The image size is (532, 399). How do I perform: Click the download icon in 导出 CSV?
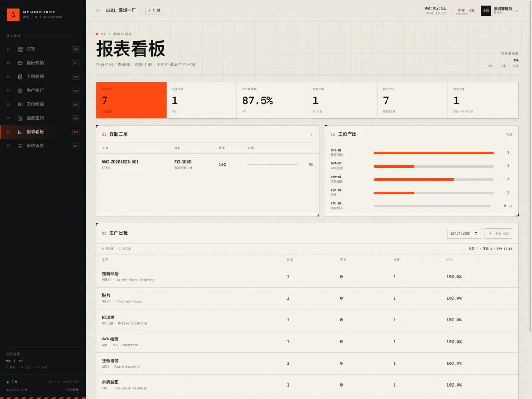490,234
